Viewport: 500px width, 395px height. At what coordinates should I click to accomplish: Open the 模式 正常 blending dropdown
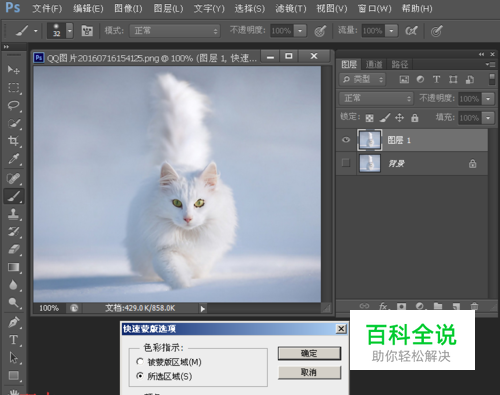click(175, 31)
